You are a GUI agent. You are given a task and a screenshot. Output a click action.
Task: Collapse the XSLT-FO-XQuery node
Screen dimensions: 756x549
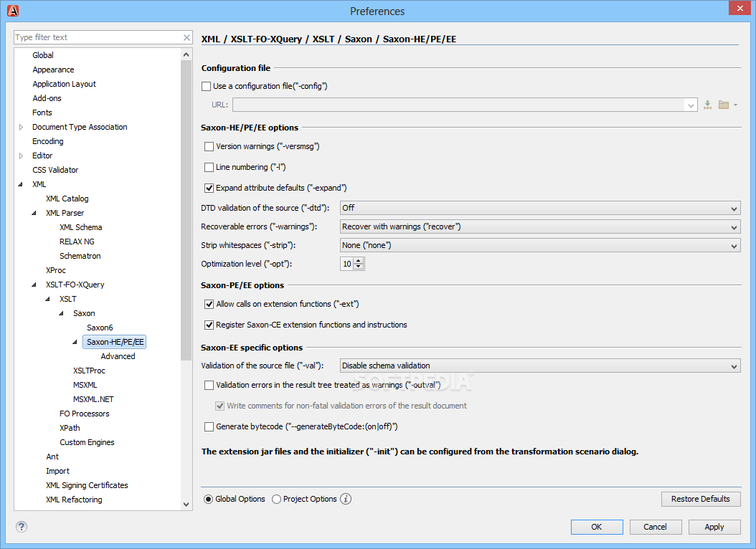(34, 285)
